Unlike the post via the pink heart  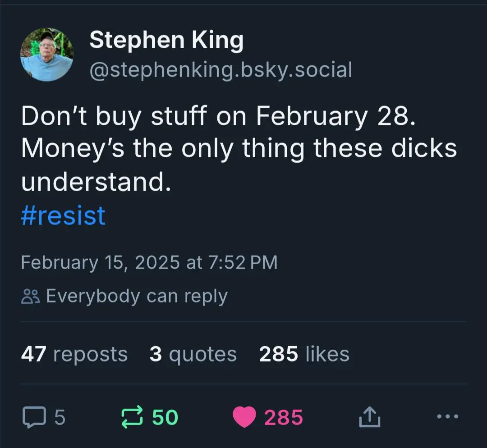(244, 417)
